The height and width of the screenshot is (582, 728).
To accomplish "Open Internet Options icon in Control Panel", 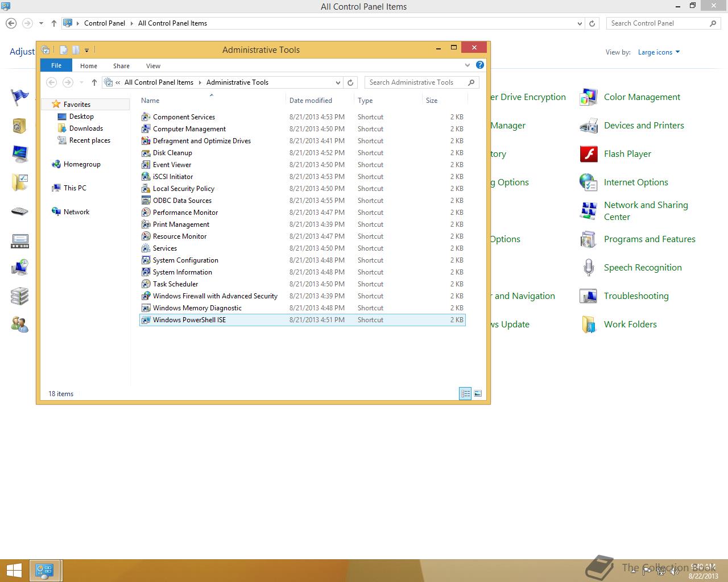I will pyautogui.click(x=588, y=182).
